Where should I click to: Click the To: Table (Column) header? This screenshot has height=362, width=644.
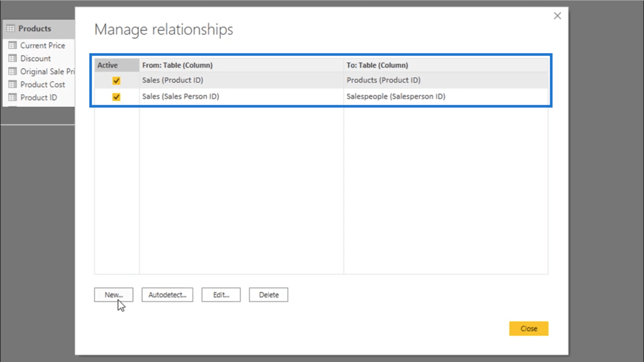446,65
